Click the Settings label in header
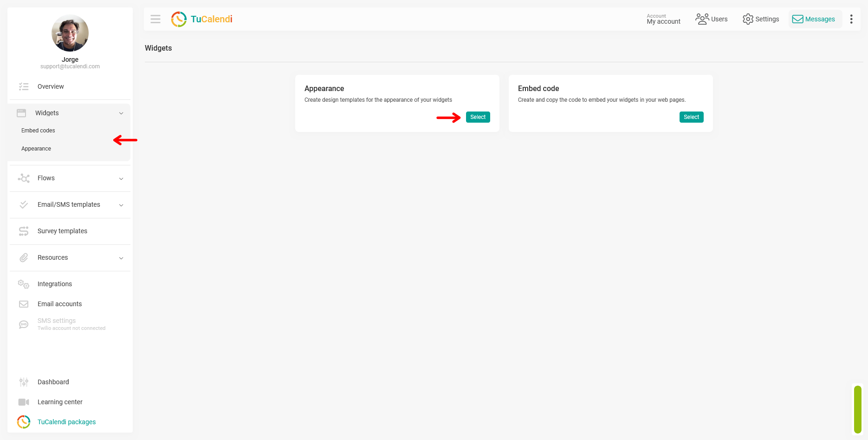 pos(767,19)
